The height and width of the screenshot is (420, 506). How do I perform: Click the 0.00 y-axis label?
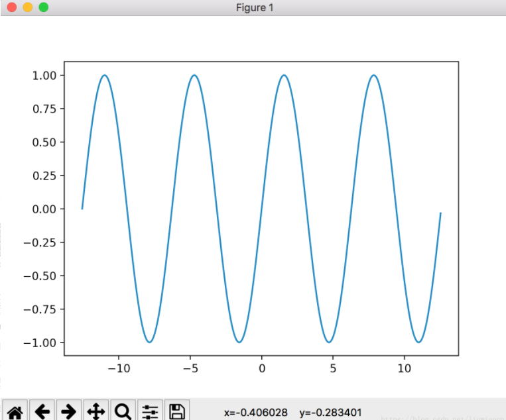coord(44,209)
